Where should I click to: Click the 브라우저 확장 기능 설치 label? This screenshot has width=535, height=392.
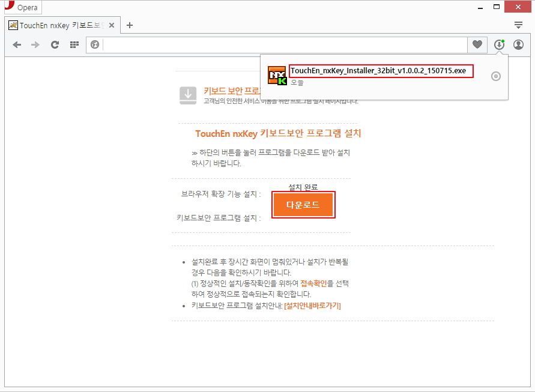click(x=221, y=194)
